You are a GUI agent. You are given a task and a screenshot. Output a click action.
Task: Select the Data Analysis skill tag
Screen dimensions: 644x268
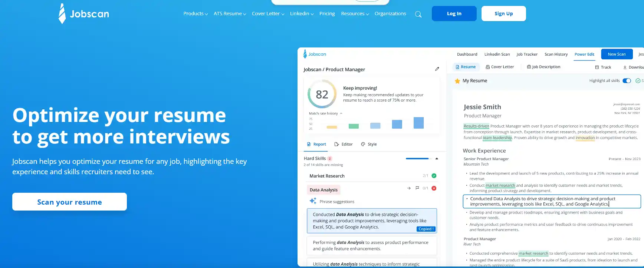pos(323,190)
